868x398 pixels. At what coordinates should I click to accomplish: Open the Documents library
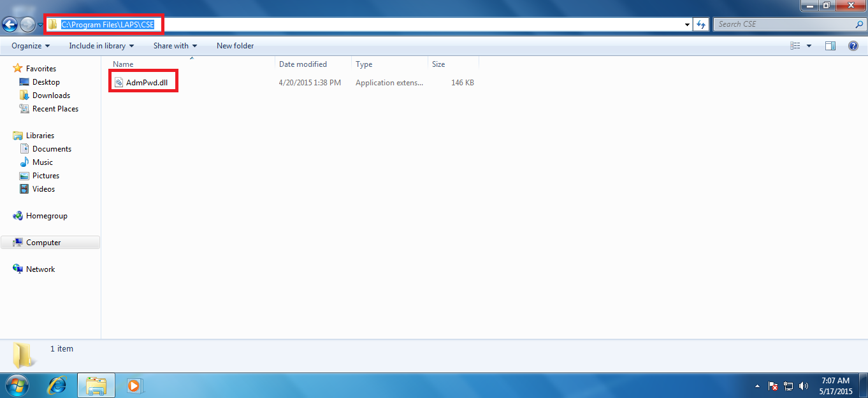52,149
